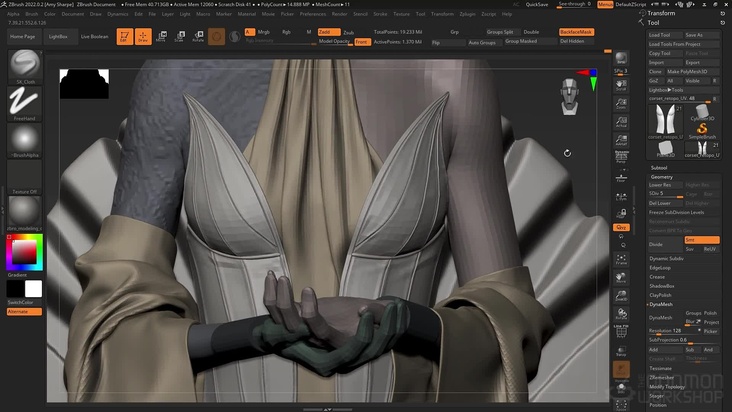Viewport: 732px width, 412px height.
Task: Open the material sphere picker
Action: coord(25,214)
